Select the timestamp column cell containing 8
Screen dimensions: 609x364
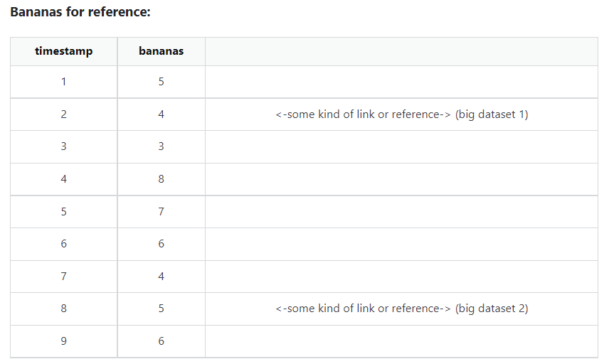tap(63, 309)
